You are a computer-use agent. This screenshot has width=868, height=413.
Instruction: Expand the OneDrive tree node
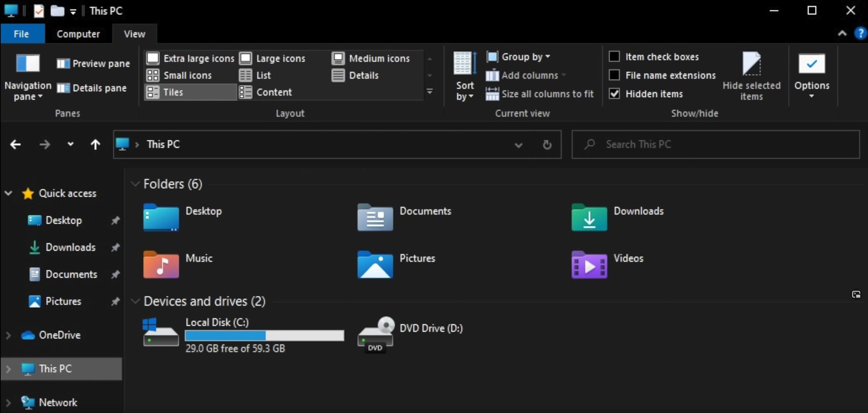8,335
